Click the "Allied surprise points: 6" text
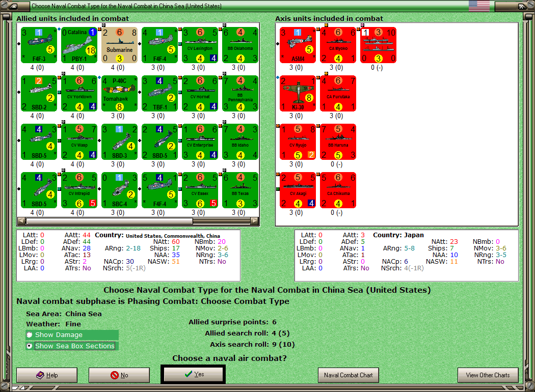The height and width of the screenshot is (392, 535). tap(232, 322)
